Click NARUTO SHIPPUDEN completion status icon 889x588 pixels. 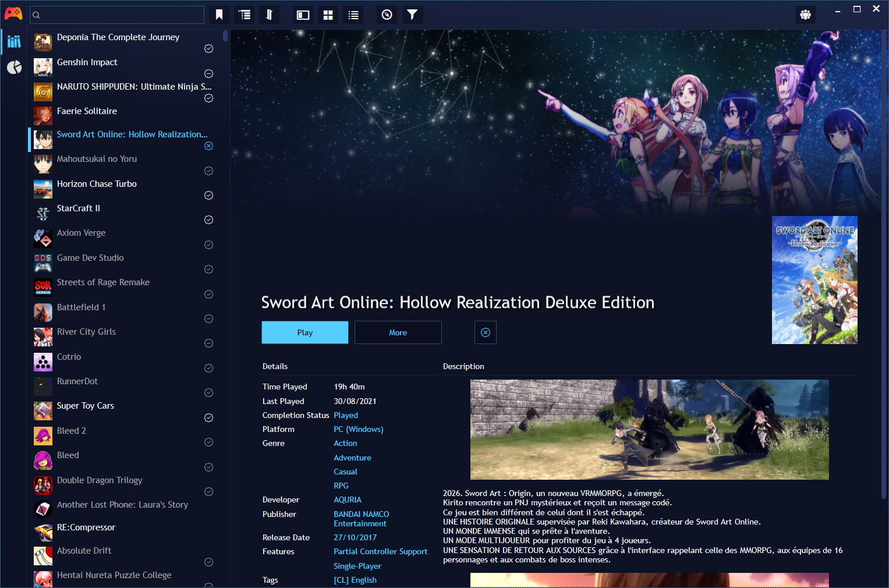pos(208,98)
